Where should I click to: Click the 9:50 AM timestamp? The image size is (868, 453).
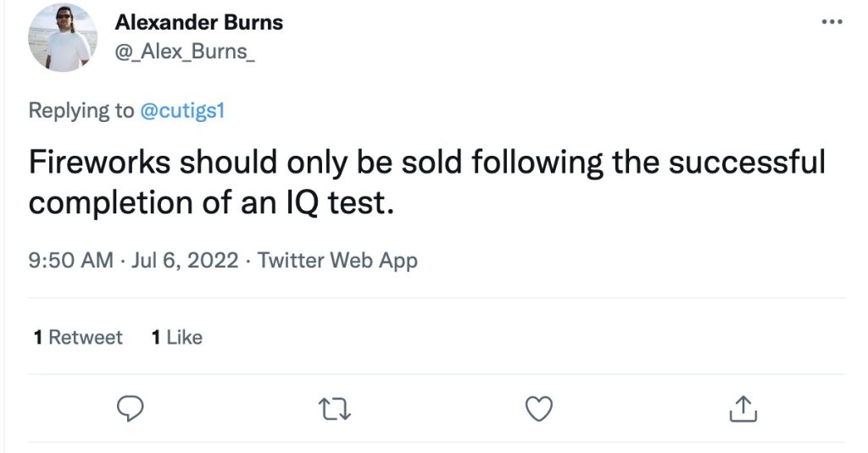click(x=70, y=260)
